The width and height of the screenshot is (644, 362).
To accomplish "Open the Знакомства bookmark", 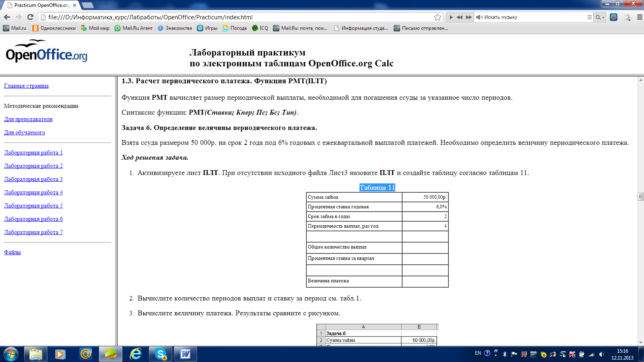I will pos(175,28).
